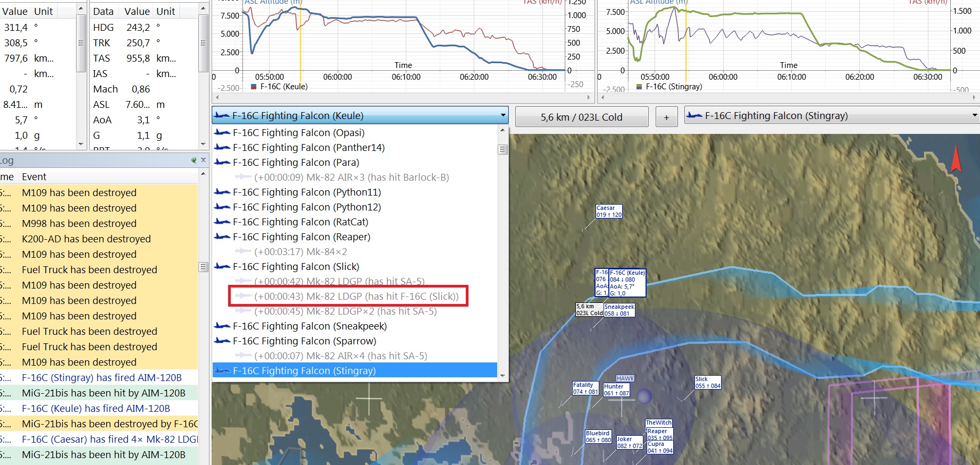Screen dimensions: 980x465
Task: Select 'MiG-21bis has been destroyed by F-16C' entry
Action: [x=99, y=424]
